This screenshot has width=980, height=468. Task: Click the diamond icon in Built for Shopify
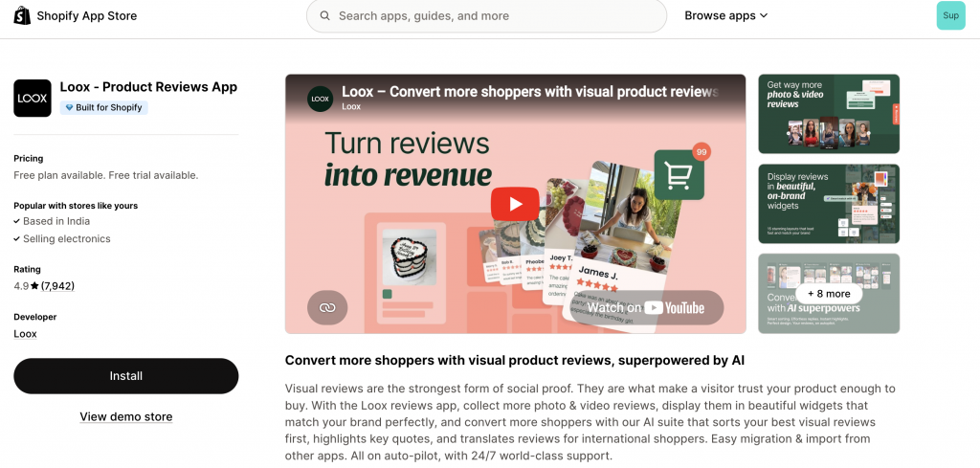coord(69,107)
